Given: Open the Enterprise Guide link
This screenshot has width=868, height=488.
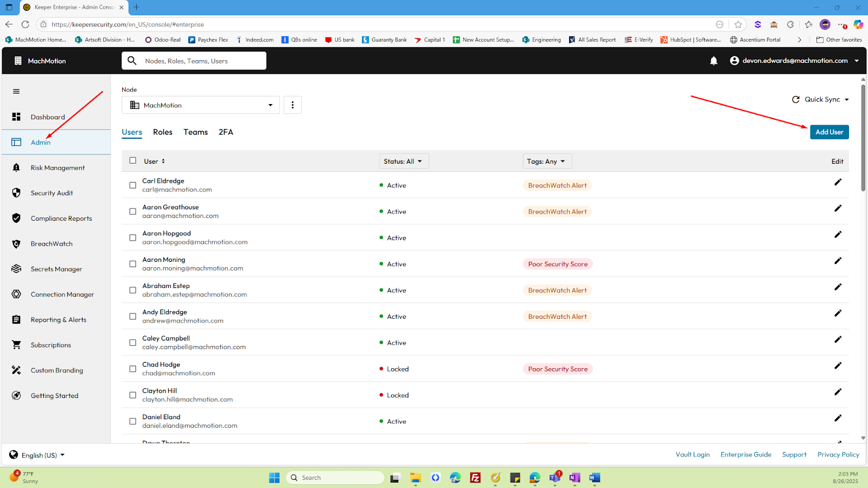Looking at the screenshot, I should click(745, 455).
